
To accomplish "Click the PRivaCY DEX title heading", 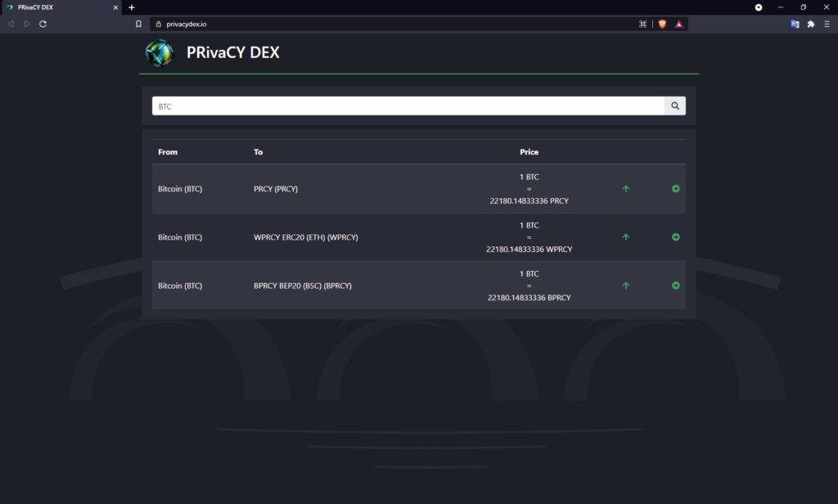I will 232,53.
